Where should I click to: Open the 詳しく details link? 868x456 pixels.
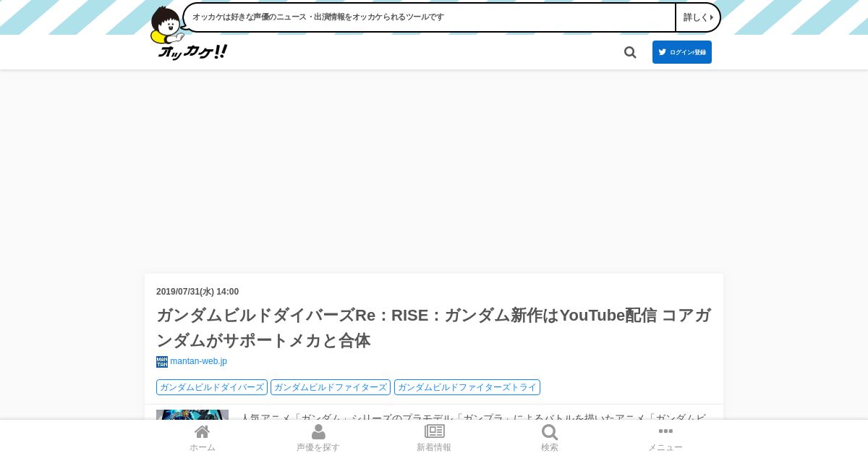click(698, 17)
